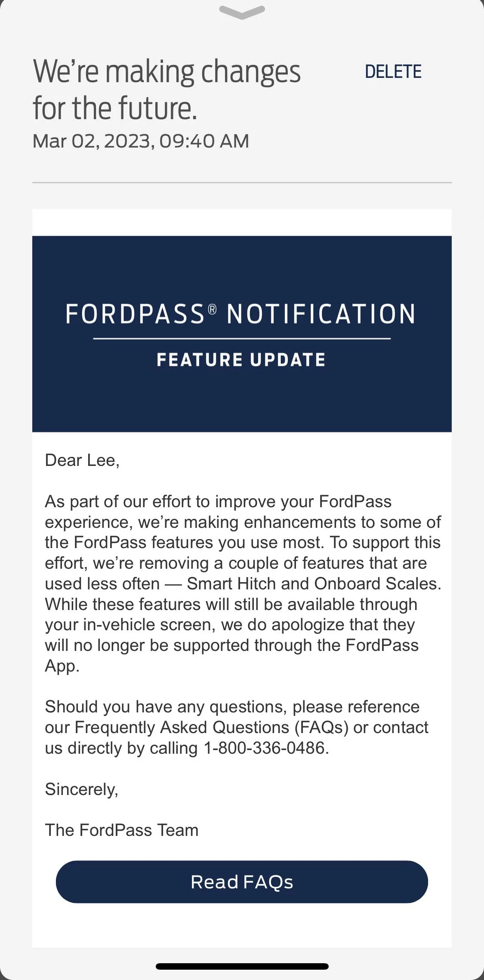Tap the DELETE button
The image size is (484, 980).
click(x=393, y=72)
